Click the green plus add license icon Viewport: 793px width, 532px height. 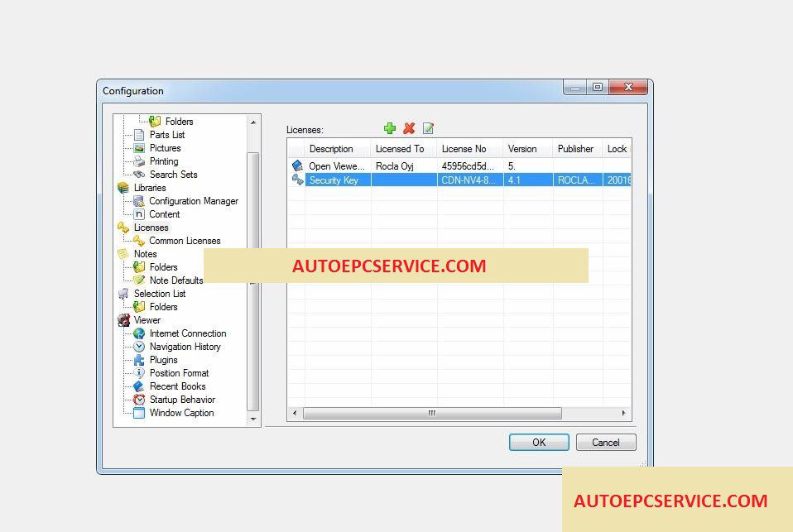coord(389,128)
